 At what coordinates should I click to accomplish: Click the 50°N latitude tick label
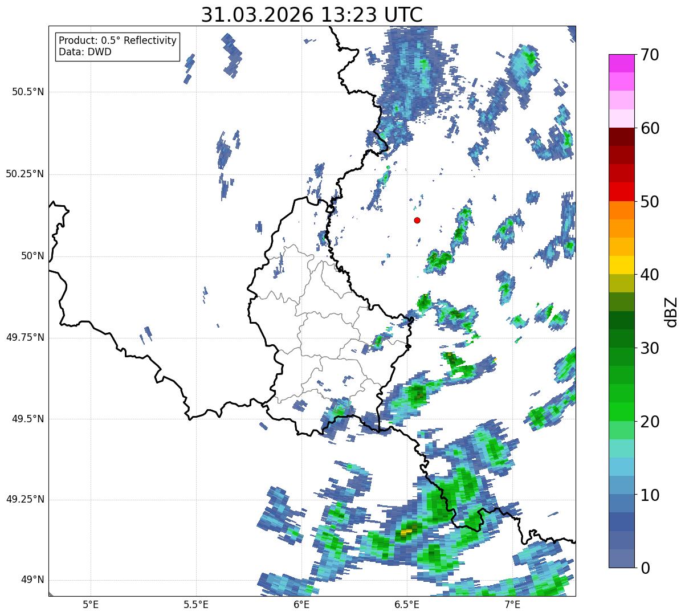[32, 256]
